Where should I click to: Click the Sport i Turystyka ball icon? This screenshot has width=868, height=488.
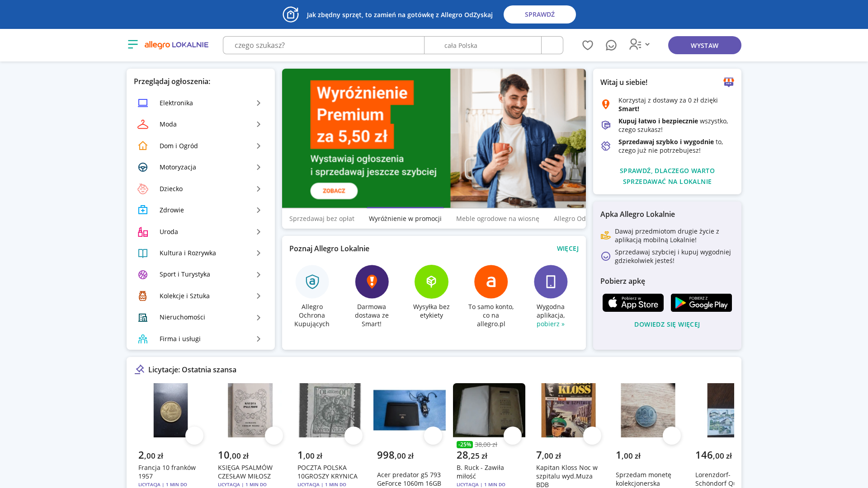click(x=143, y=275)
